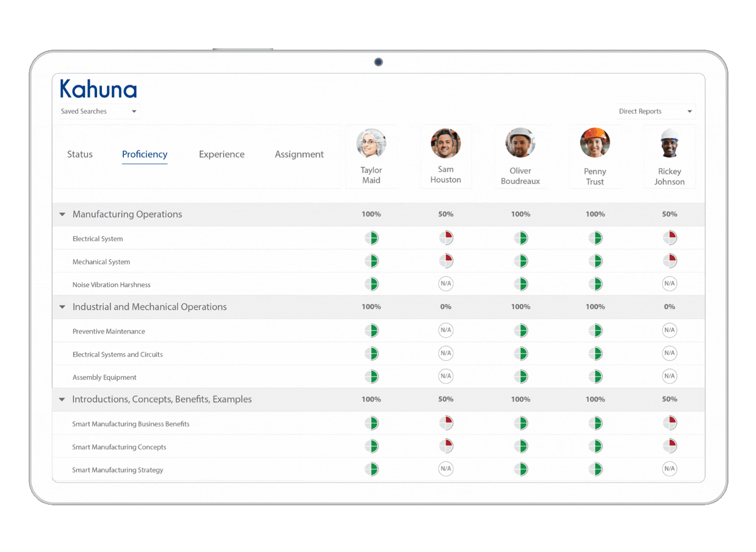Click Sam Houston's Mechanical System proficiency icon

(446, 261)
